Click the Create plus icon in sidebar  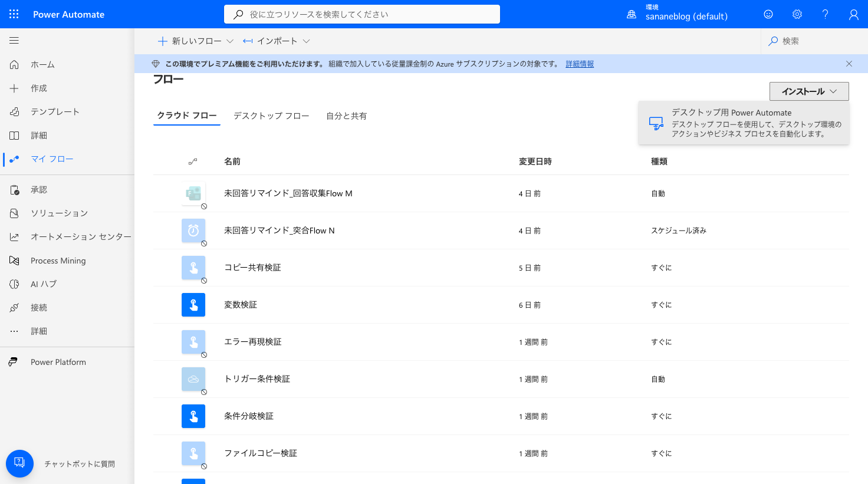(x=14, y=88)
